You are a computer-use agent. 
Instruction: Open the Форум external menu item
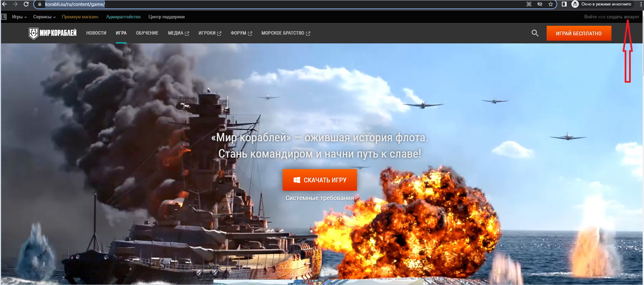click(x=241, y=33)
